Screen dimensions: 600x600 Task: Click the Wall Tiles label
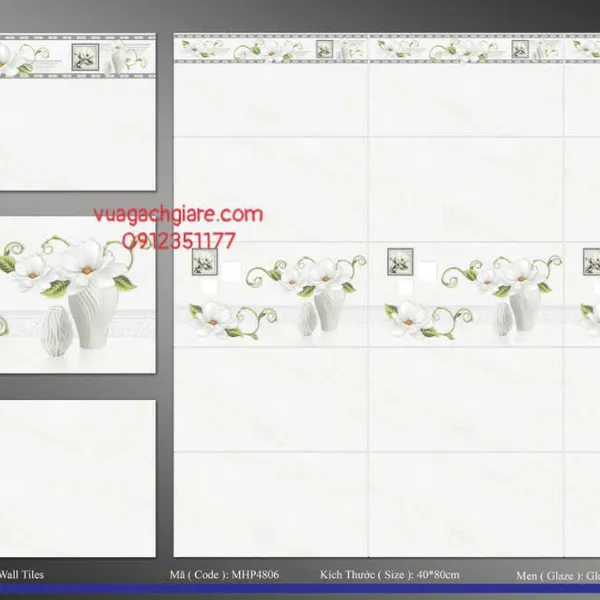pos(22,575)
